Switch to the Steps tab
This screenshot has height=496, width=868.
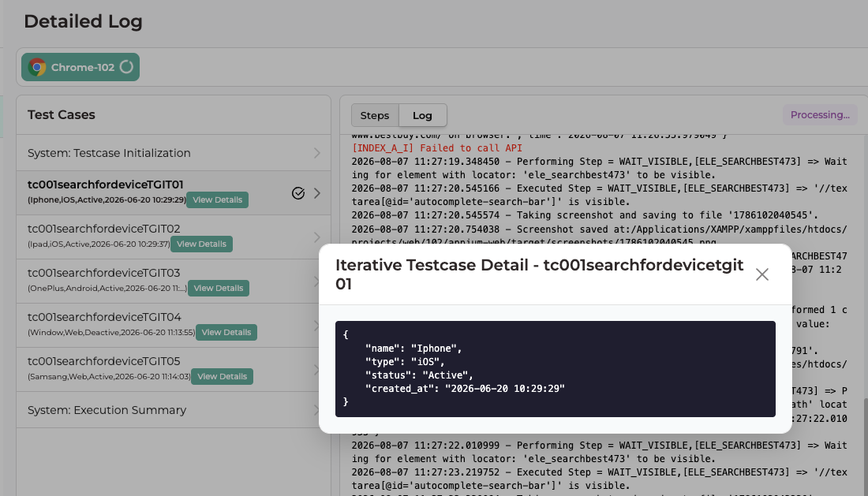375,116
